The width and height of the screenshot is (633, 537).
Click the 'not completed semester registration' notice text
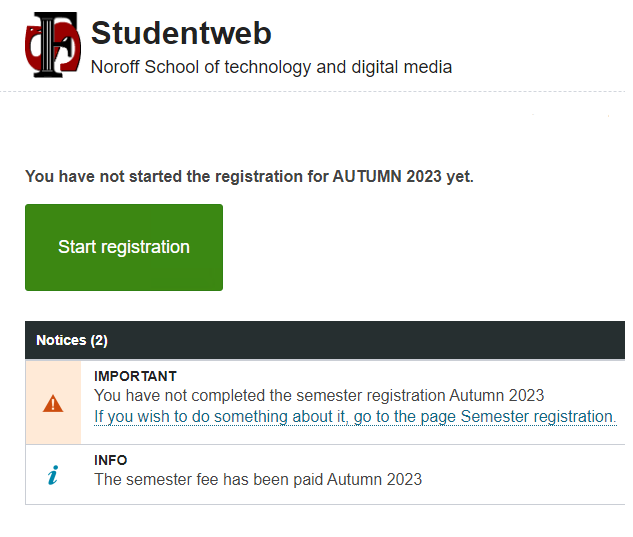tap(319, 395)
